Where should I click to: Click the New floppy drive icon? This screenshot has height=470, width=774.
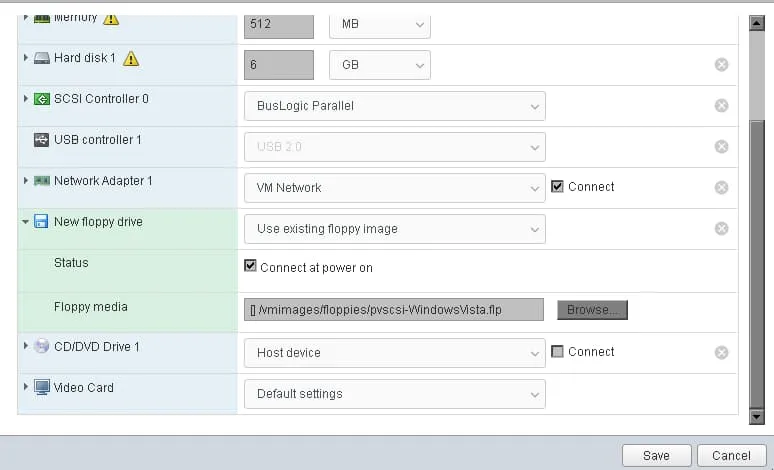pyautogui.click(x=42, y=222)
